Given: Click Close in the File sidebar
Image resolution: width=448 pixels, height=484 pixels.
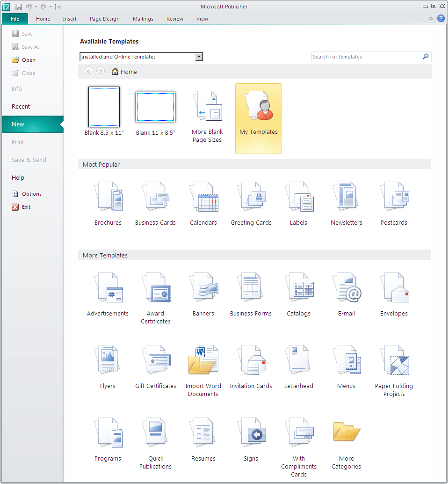Looking at the screenshot, I should click(x=23, y=73).
